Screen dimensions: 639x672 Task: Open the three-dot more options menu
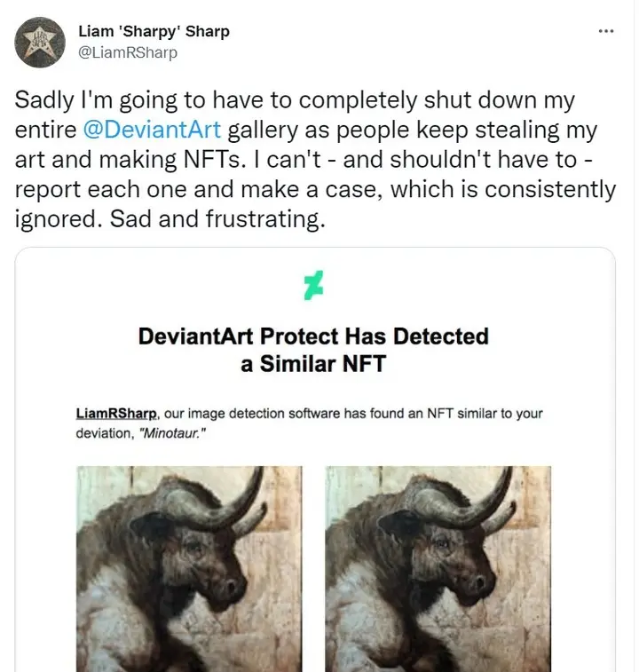606,31
